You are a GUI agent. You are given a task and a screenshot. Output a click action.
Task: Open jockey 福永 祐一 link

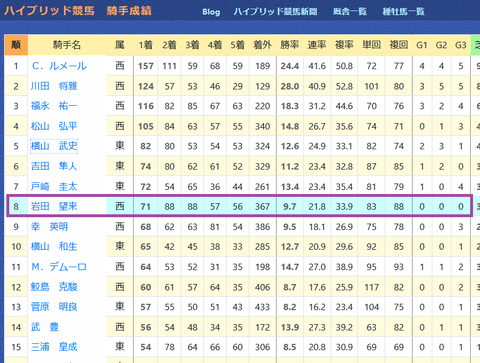coord(54,106)
